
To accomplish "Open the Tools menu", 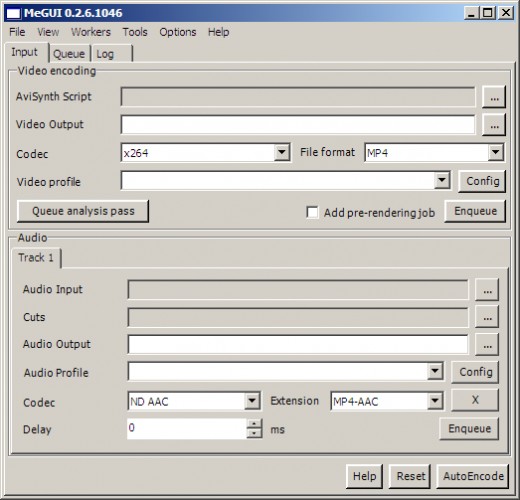I will click(135, 32).
